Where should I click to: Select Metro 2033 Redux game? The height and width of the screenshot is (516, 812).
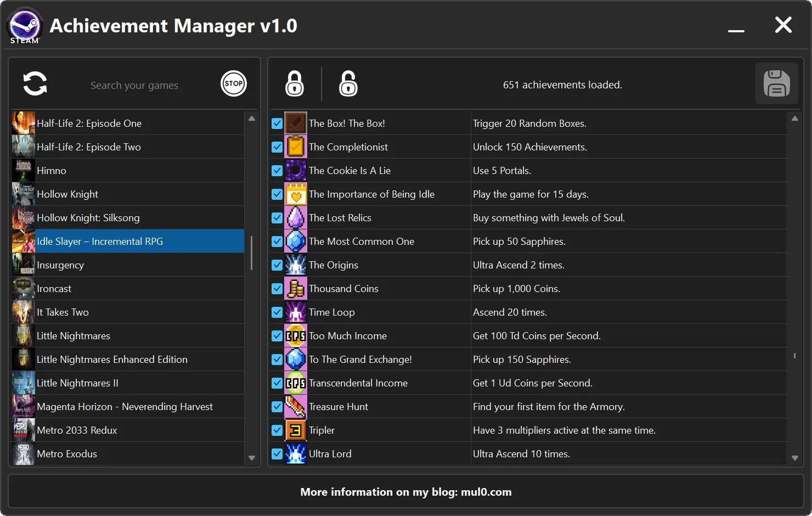click(128, 430)
